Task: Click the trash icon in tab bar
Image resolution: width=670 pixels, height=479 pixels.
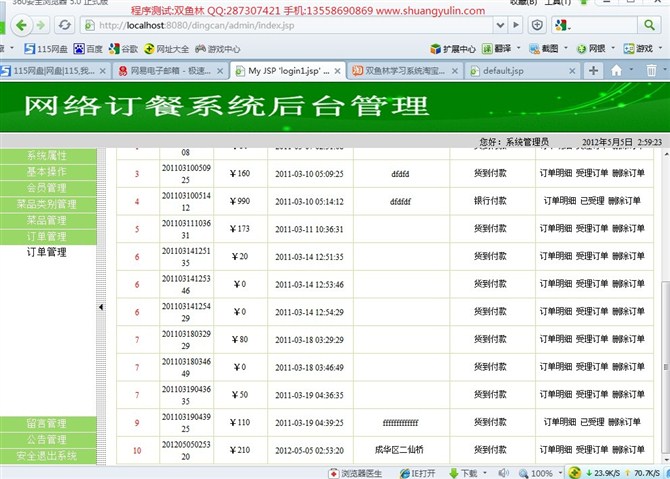Action: pyautogui.click(x=651, y=70)
